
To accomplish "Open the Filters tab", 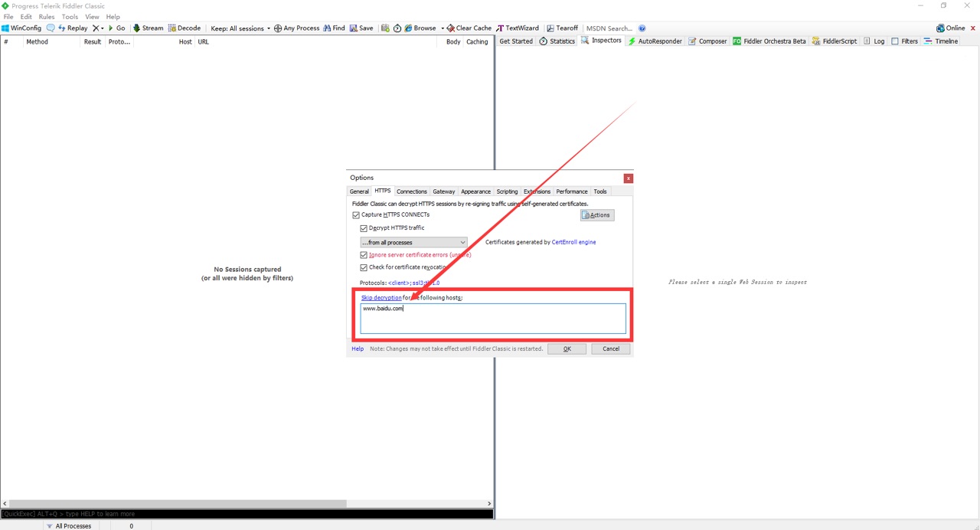I will (x=904, y=41).
